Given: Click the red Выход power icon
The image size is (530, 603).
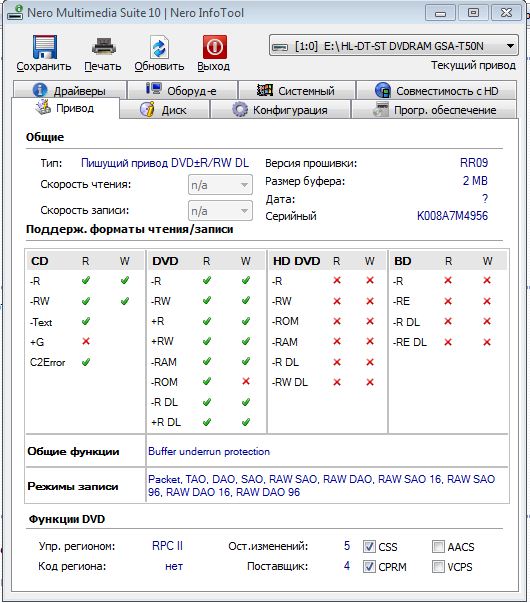Looking at the screenshot, I should (x=215, y=47).
